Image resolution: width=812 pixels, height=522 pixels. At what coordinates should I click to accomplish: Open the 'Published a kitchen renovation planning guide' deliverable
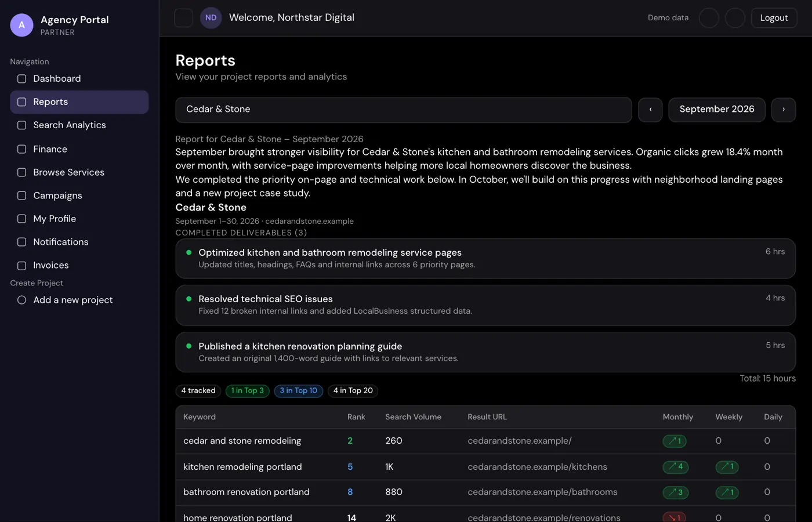485,352
